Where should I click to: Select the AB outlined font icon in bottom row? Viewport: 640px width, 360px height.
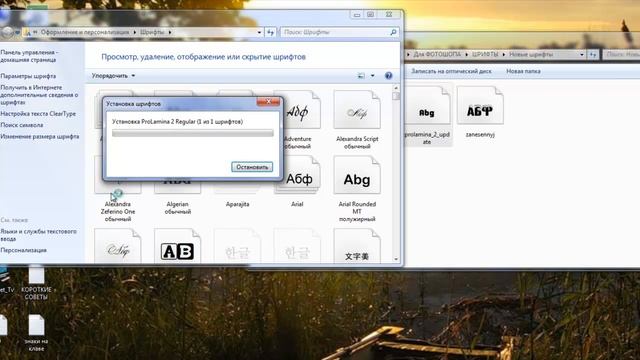[178, 246]
